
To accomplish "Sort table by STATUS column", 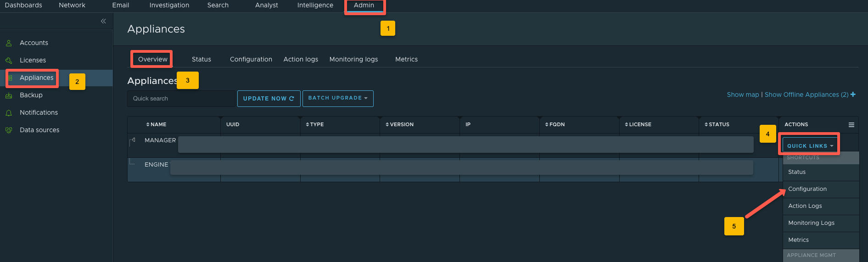I will tap(717, 125).
